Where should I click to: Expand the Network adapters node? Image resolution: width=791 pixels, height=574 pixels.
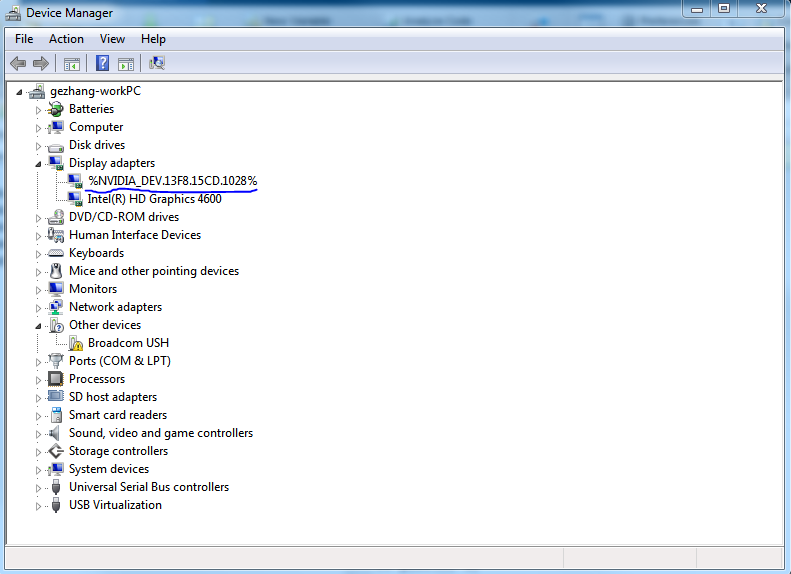(x=38, y=308)
